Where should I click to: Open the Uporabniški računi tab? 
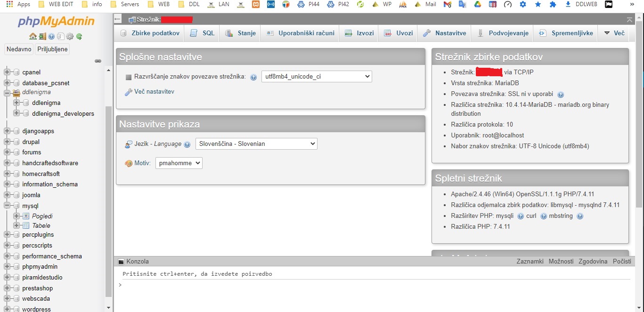[301, 33]
